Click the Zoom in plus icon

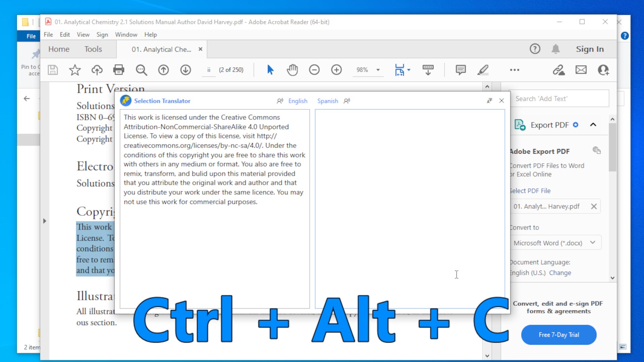(336, 70)
